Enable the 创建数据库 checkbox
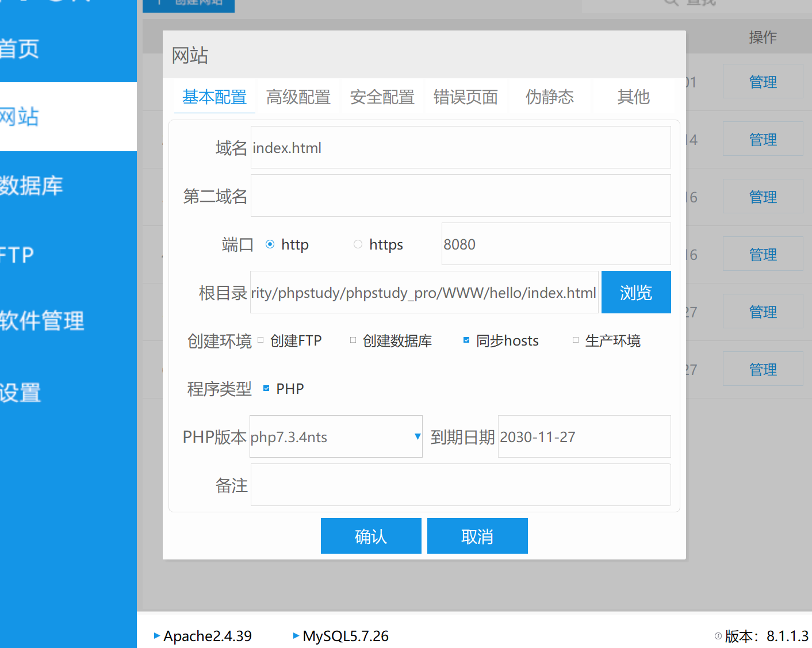The image size is (812, 648). (353, 340)
